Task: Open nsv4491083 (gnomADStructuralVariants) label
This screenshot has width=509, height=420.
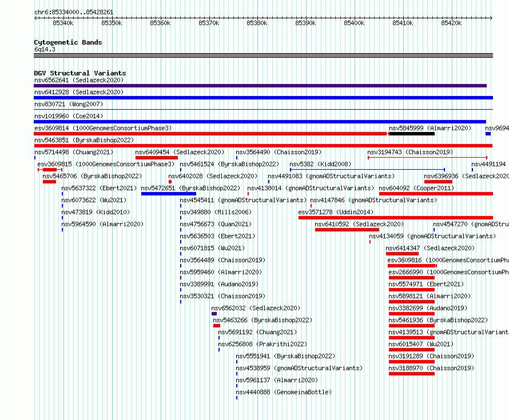Action: pos(331,176)
